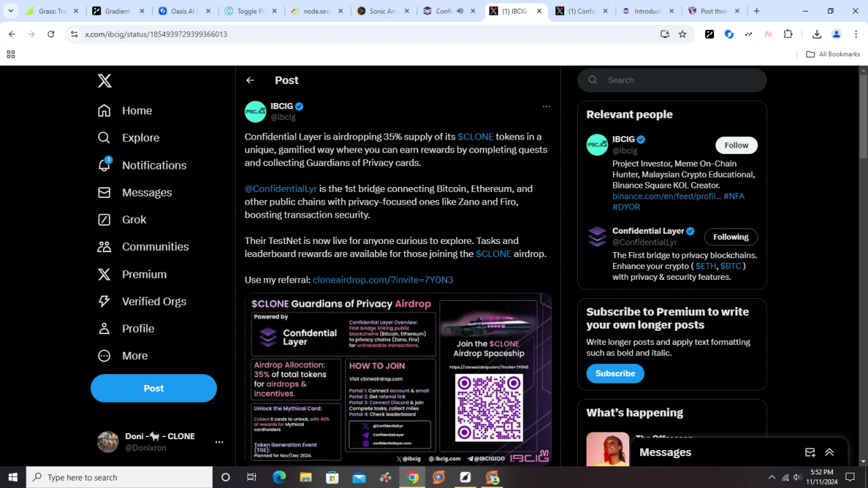Screen dimensions: 868x488
Task: Click the new message icon in Messages drawer
Action: click(810, 453)
